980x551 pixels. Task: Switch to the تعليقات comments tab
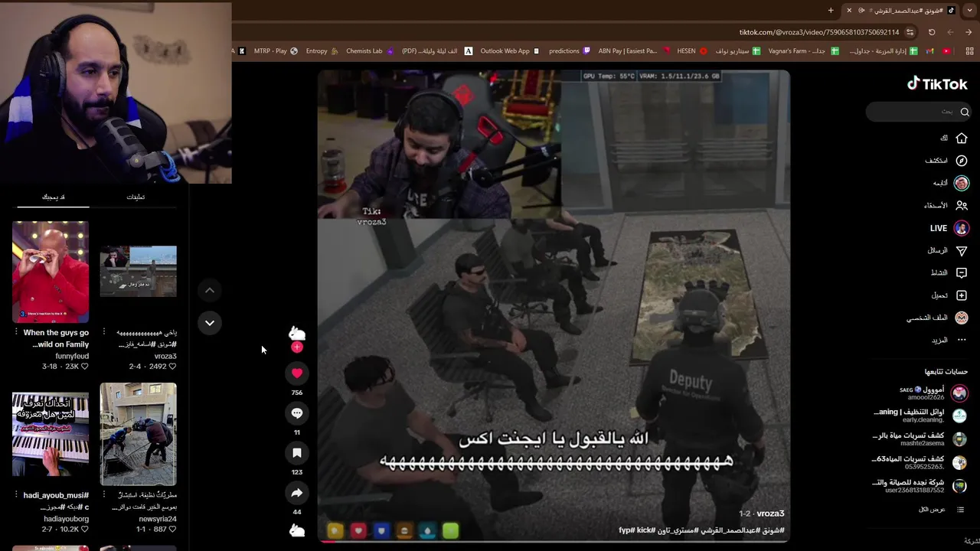coord(136,197)
